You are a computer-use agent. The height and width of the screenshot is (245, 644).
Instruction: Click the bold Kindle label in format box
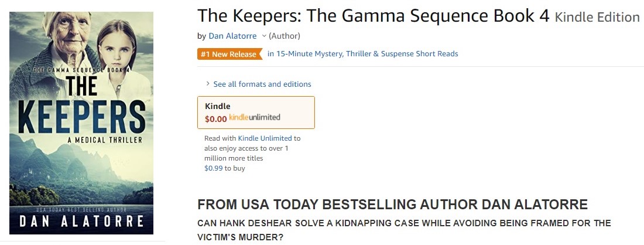[217, 106]
